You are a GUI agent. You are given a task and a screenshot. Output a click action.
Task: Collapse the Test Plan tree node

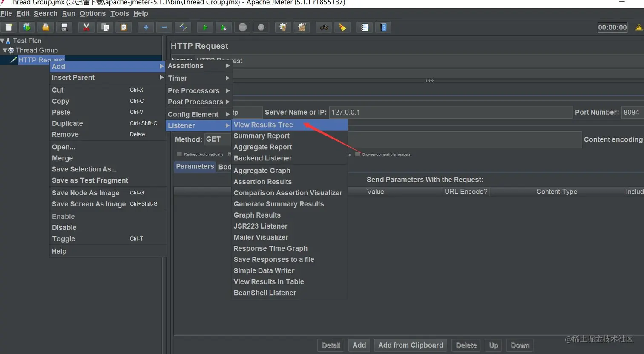tap(3, 41)
